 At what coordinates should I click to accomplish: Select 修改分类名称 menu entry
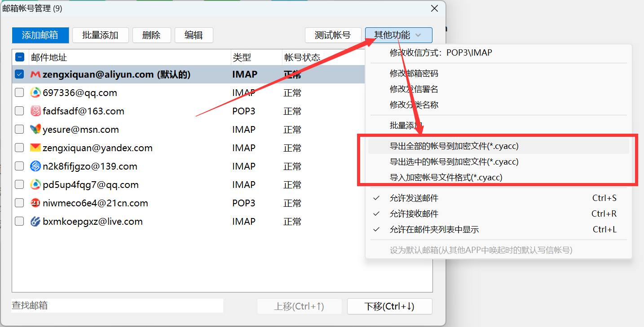(498, 105)
